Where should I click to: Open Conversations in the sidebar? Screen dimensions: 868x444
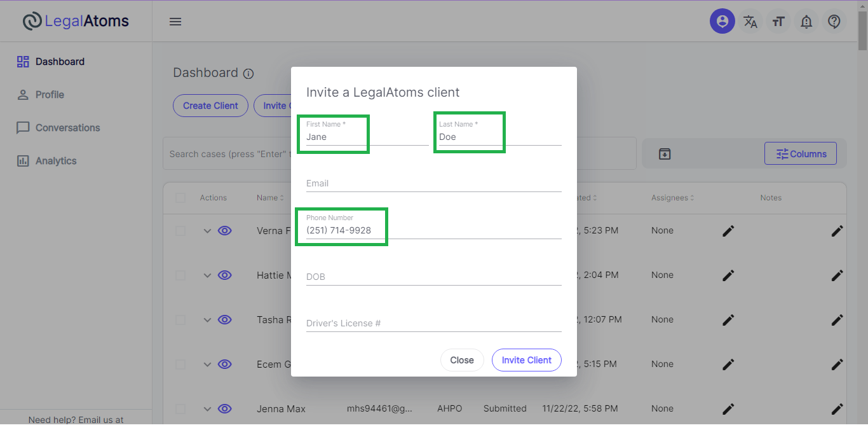click(x=58, y=128)
